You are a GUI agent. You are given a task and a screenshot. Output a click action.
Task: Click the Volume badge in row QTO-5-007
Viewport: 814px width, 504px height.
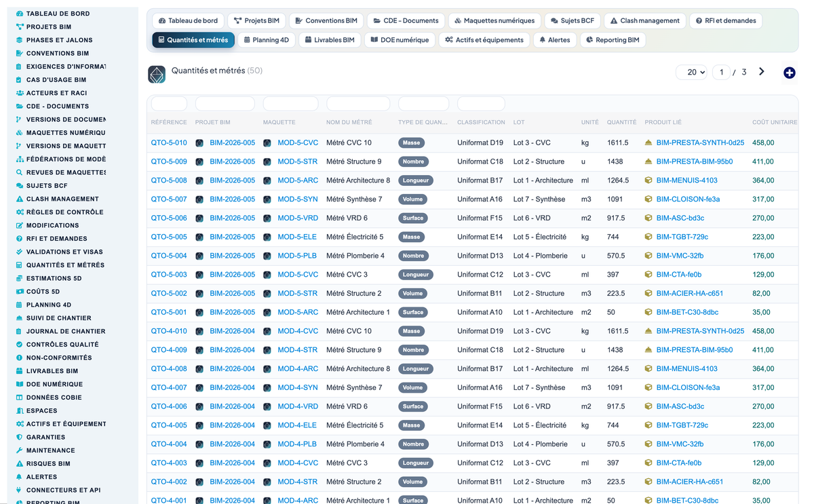point(412,199)
